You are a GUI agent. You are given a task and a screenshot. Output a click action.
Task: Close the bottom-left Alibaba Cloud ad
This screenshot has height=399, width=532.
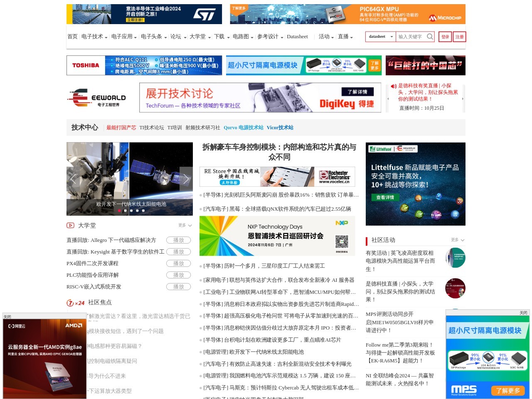pos(7,317)
